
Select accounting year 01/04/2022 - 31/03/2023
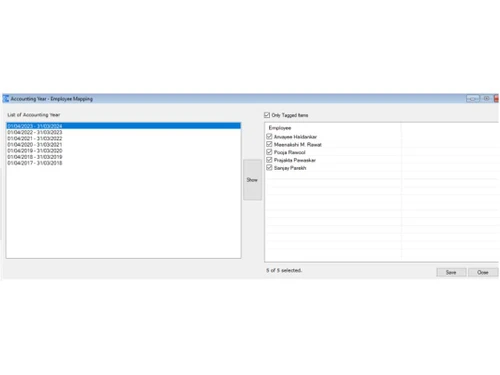click(123, 132)
